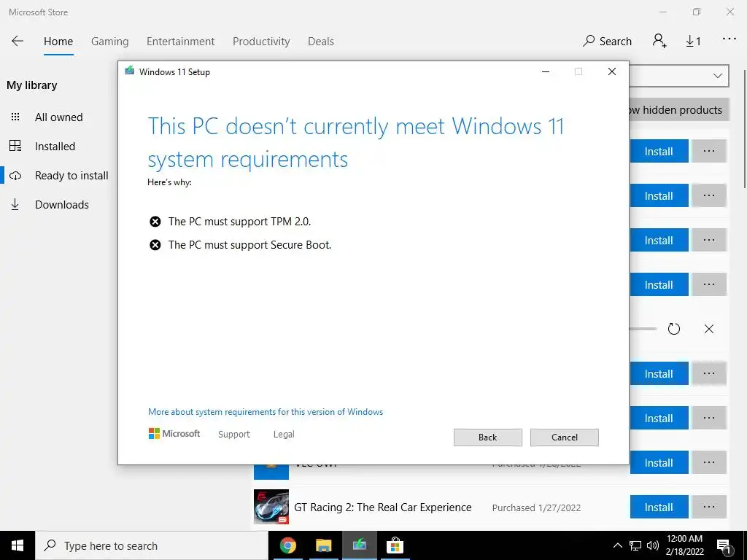Click the Store Search button
This screenshot has width=747, height=560.
click(607, 42)
